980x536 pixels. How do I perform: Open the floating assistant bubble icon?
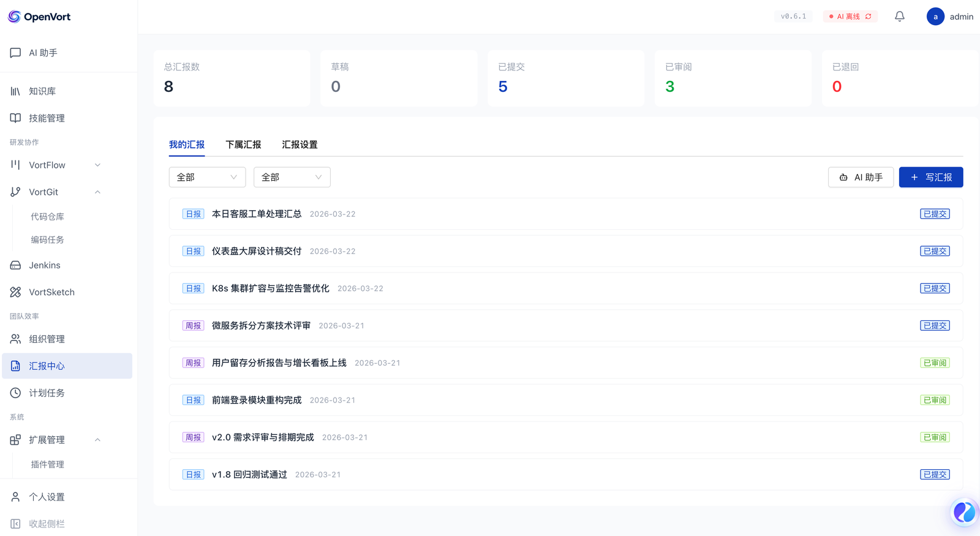[x=963, y=512]
